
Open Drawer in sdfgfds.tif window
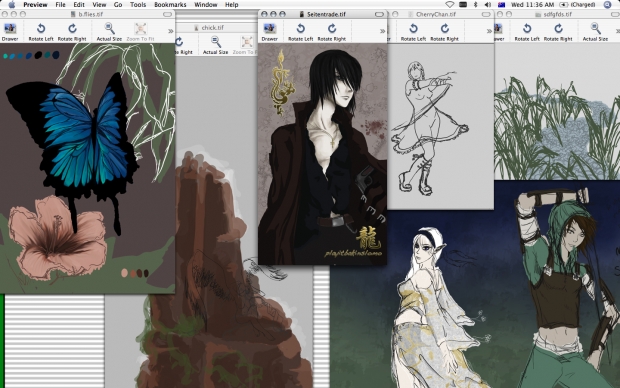499,32
